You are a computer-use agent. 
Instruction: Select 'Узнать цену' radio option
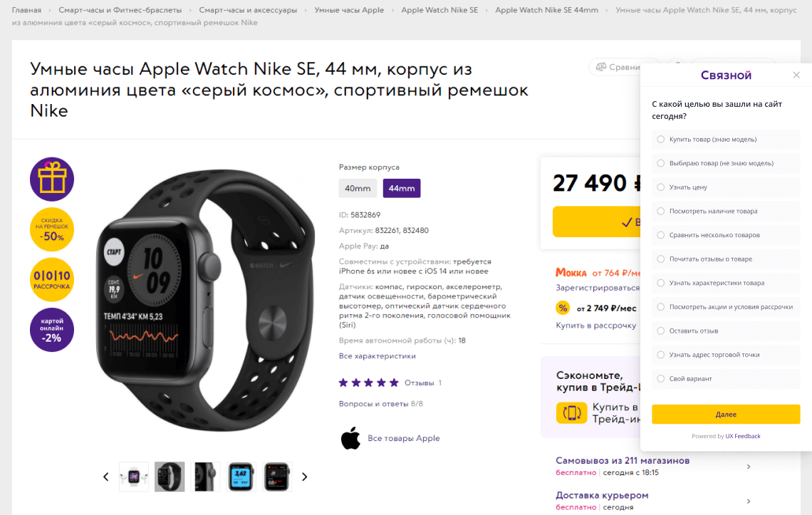click(x=661, y=187)
